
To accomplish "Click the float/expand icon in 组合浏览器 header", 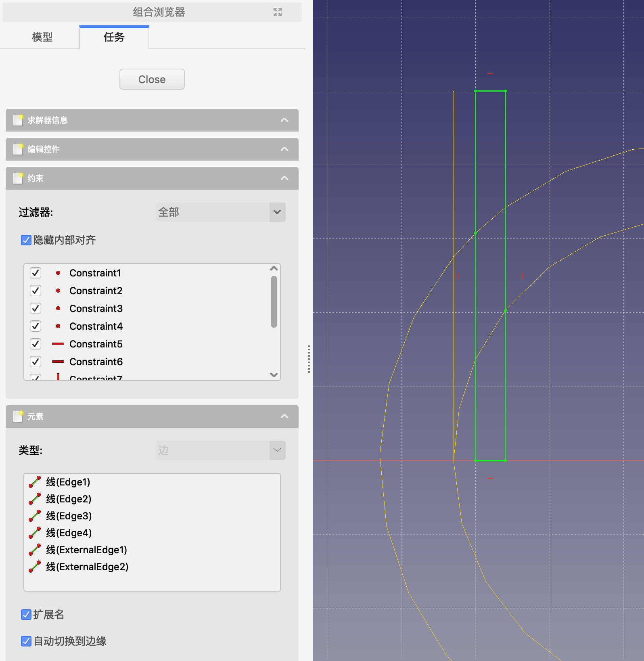I will [277, 12].
